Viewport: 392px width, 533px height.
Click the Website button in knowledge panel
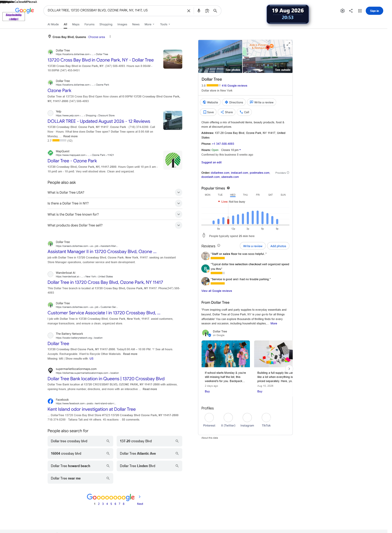tap(210, 102)
